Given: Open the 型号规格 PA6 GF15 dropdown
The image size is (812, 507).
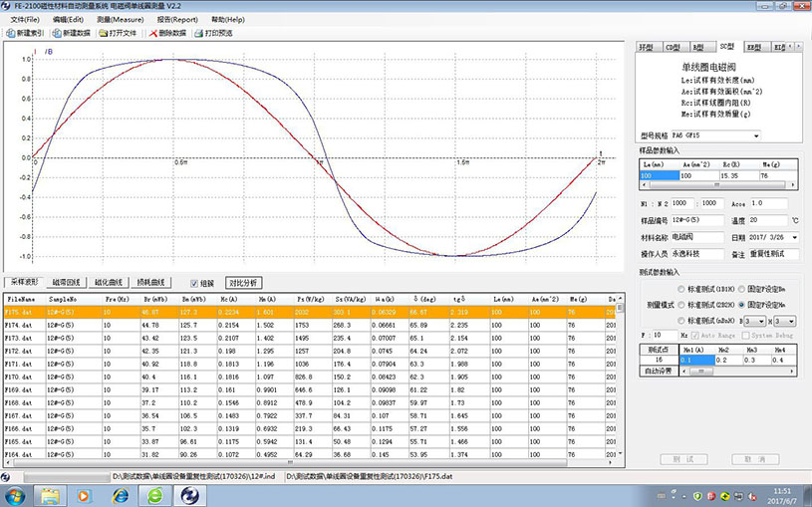Looking at the screenshot, I should [x=756, y=135].
